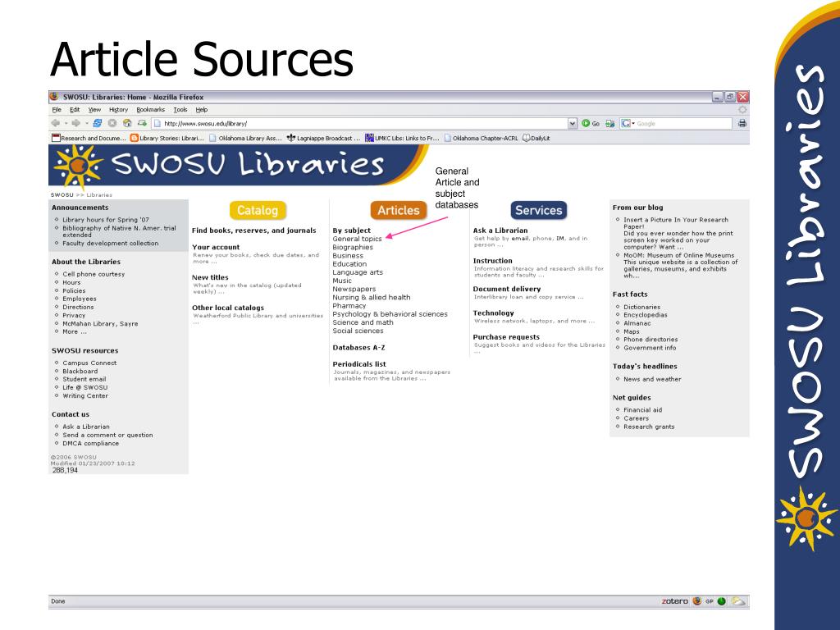Open the History menu
Image resolution: width=840 pixels, height=630 pixels.
(x=118, y=109)
